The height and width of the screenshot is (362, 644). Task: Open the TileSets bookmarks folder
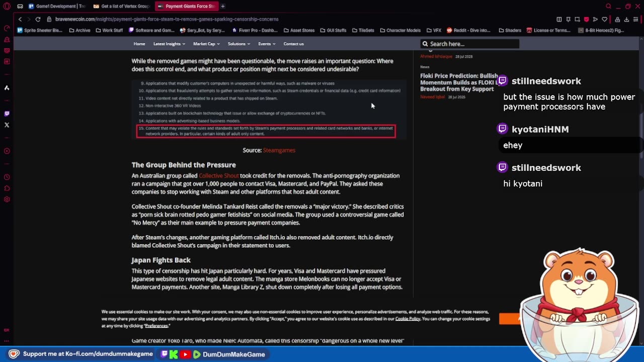363,30
